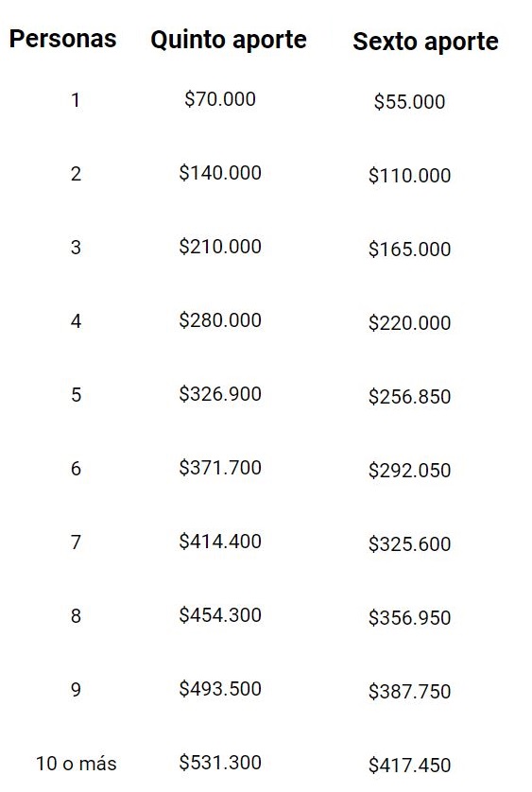This screenshot has width=532, height=792.
Task: Click the $210.000 amount
Action: 220,247
